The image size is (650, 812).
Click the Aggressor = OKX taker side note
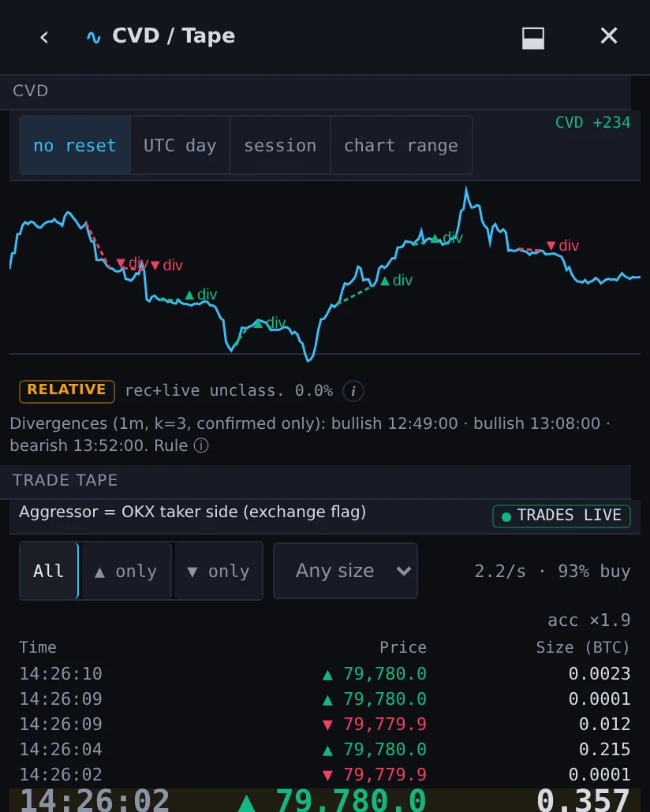click(192, 512)
